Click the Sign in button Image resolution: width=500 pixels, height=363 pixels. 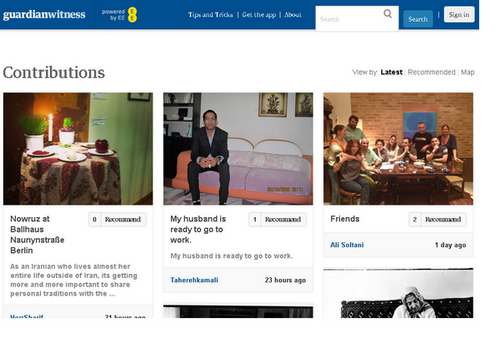(x=459, y=15)
